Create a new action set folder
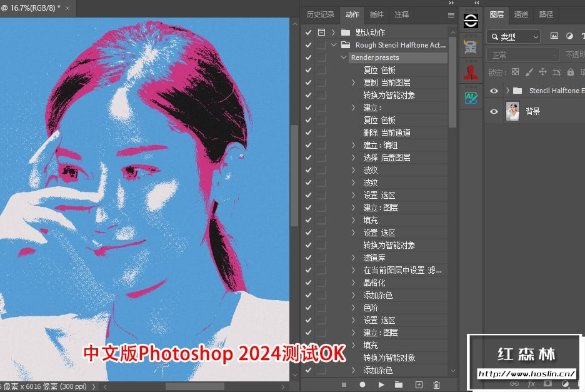The image size is (585, 392). 399,384
